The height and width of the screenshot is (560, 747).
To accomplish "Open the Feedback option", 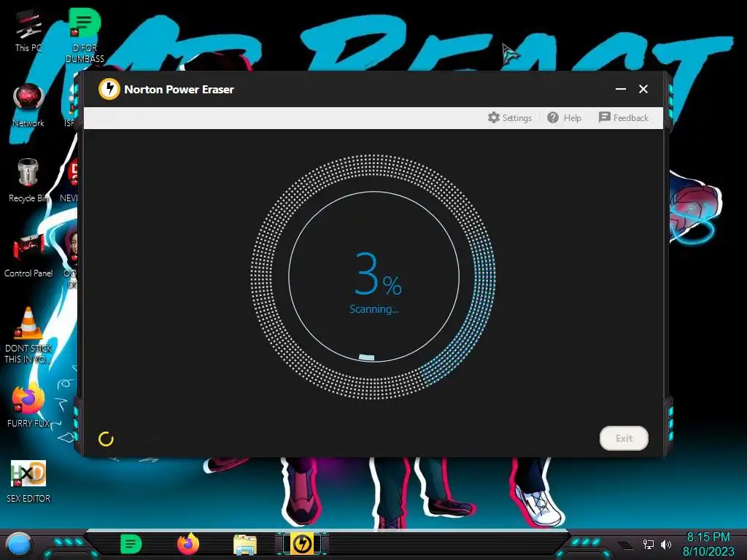I will [x=624, y=117].
